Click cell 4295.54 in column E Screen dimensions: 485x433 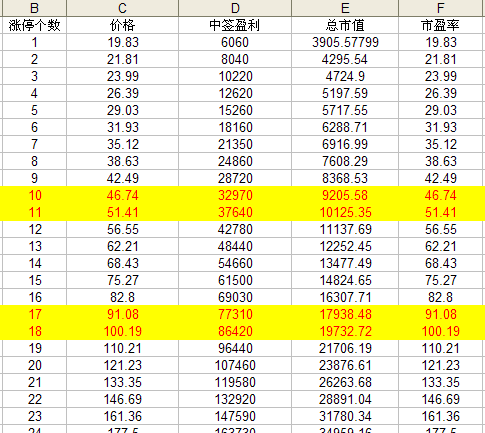(x=345, y=59)
